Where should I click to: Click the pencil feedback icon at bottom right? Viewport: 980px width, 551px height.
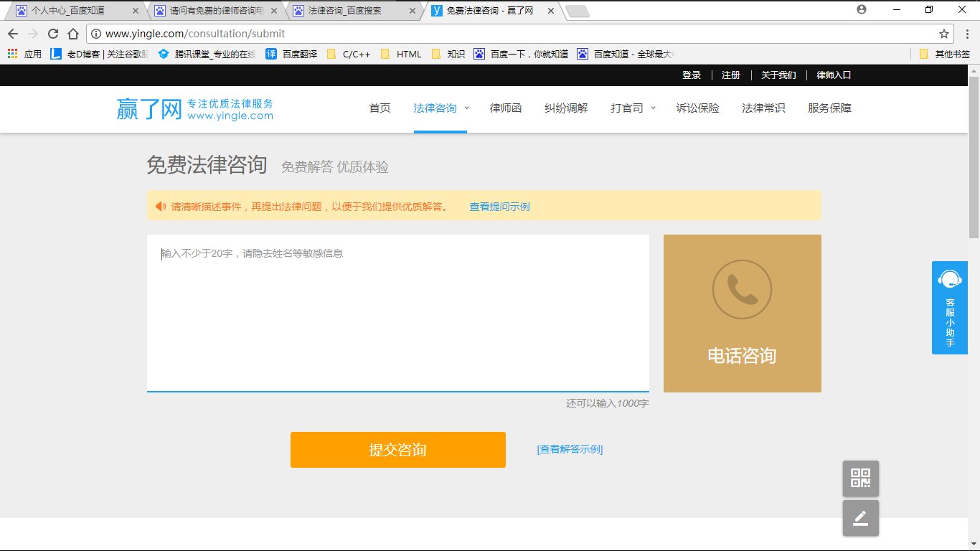(860, 517)
